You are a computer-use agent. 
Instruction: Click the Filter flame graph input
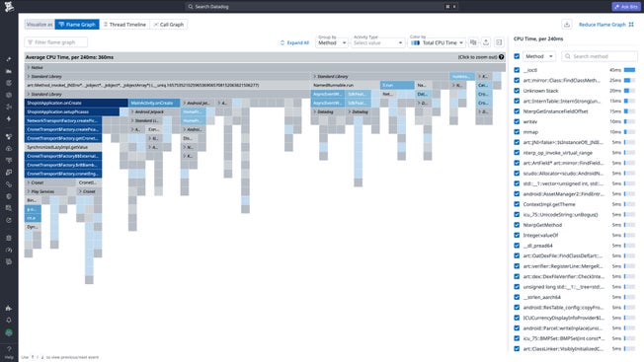(56, 42)
